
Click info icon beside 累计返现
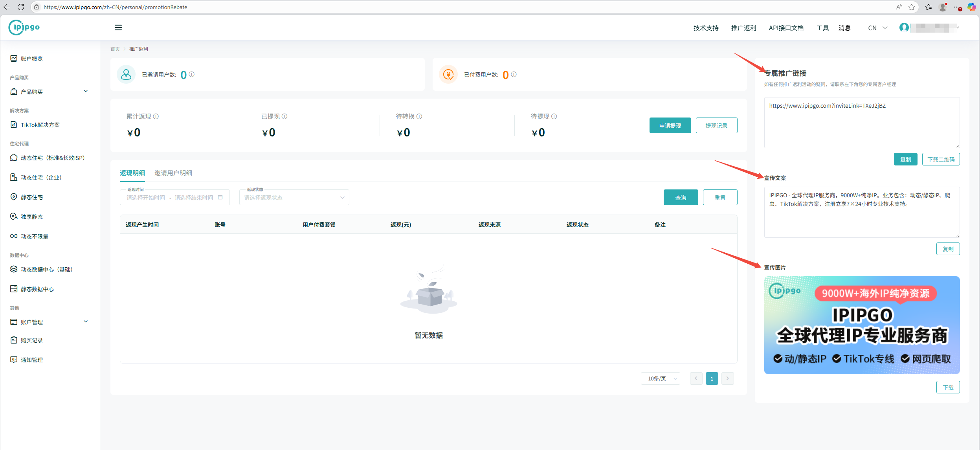point(156,116)
